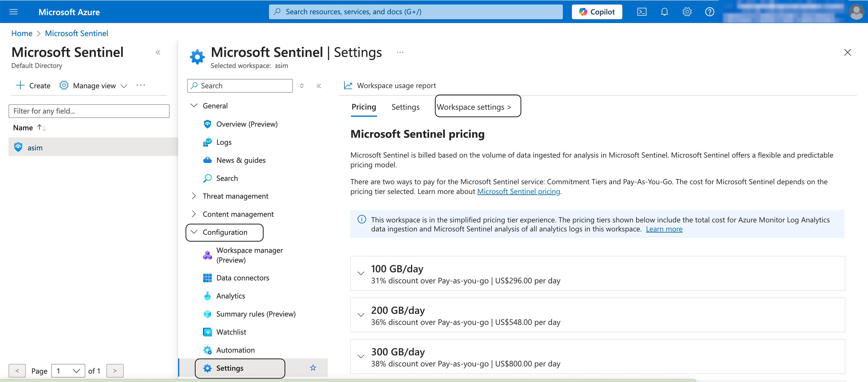This screenshot has height=382, width=868.
Task: Collapse the Sentinel side menu
Action: click(319, 86)
